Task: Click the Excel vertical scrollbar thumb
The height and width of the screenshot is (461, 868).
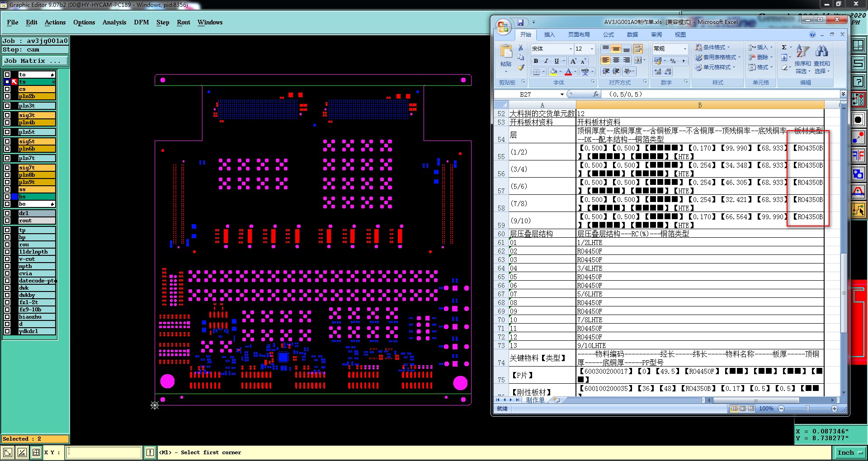Action: point(843,294)
